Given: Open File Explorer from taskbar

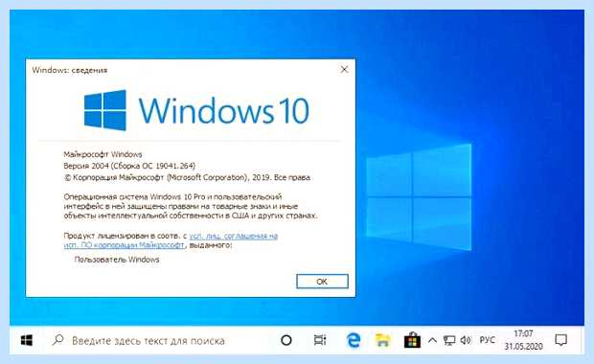Looking at the screenshot, I should (x=382, y=340).
